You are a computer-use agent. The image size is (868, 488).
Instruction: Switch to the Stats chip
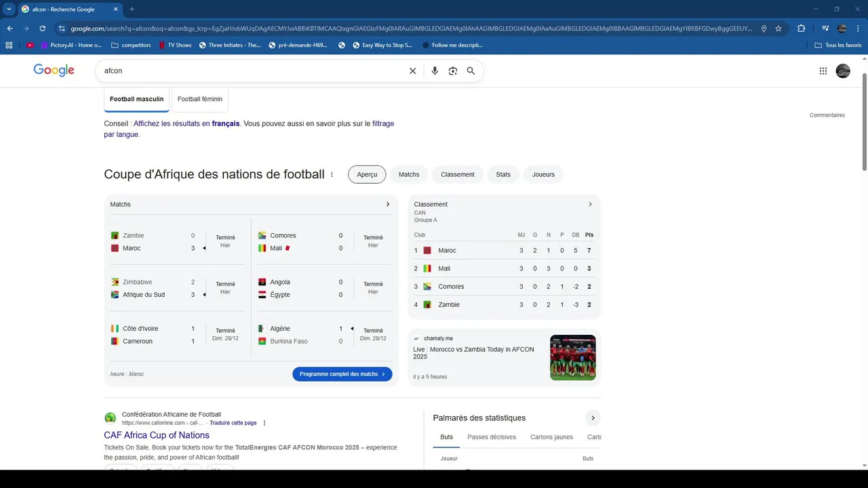[503, 174]
